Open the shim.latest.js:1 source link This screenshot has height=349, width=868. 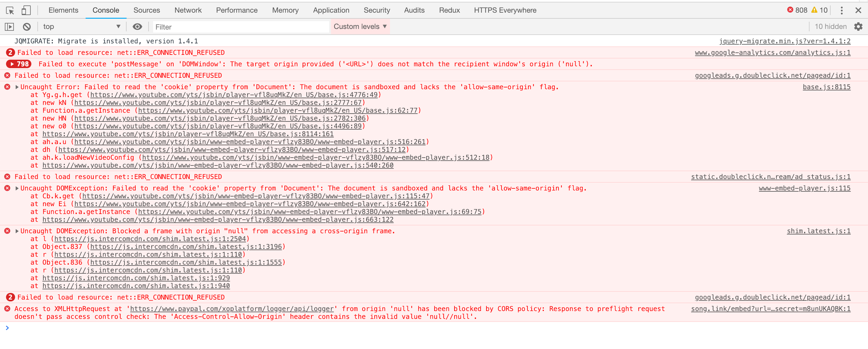818,231
